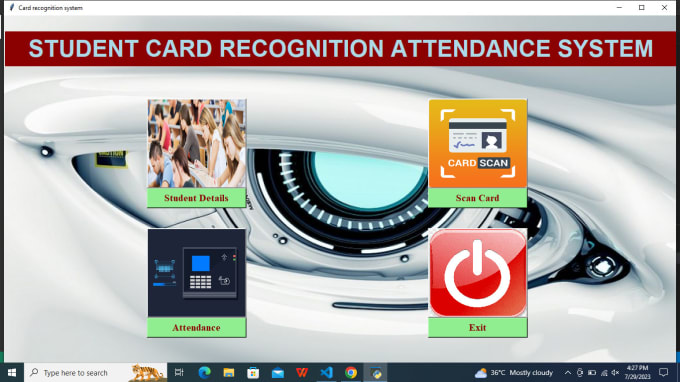The width and height of the screenshot is (680, 382).
Task: Expand the hidden system tray icons
Action: point(568,372)
